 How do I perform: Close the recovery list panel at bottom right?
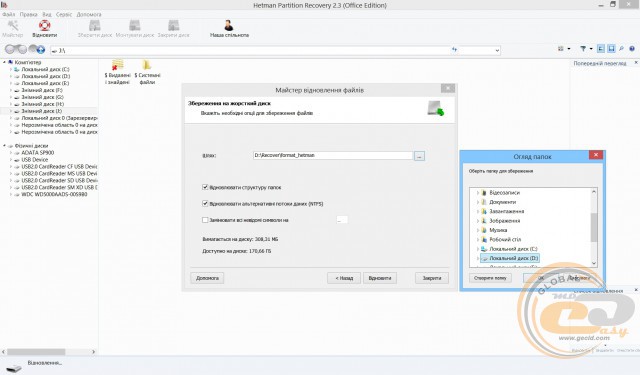point(636,290)
